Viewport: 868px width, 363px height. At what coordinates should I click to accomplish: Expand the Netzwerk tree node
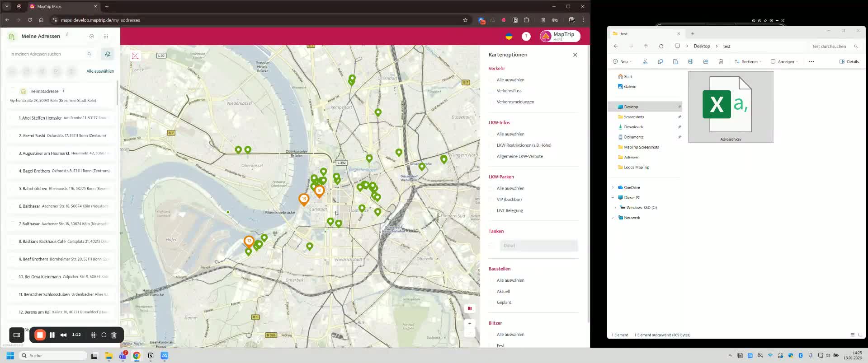pos(613,218)
